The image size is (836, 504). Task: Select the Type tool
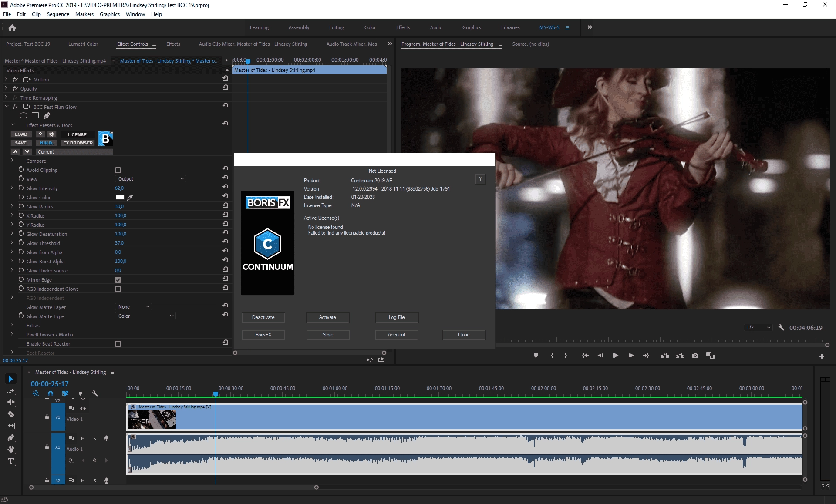[x=11, y=461]
